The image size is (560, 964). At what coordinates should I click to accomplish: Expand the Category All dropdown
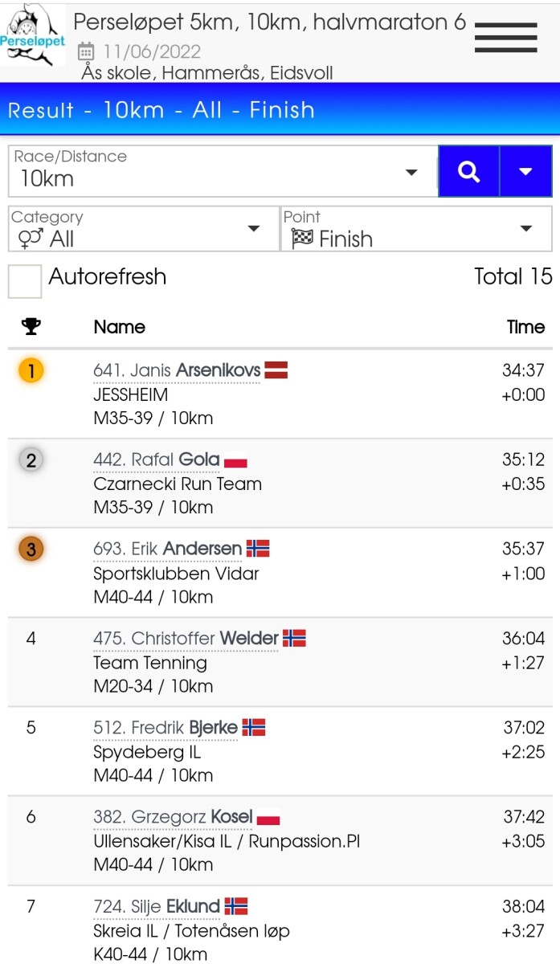point(143,229)
